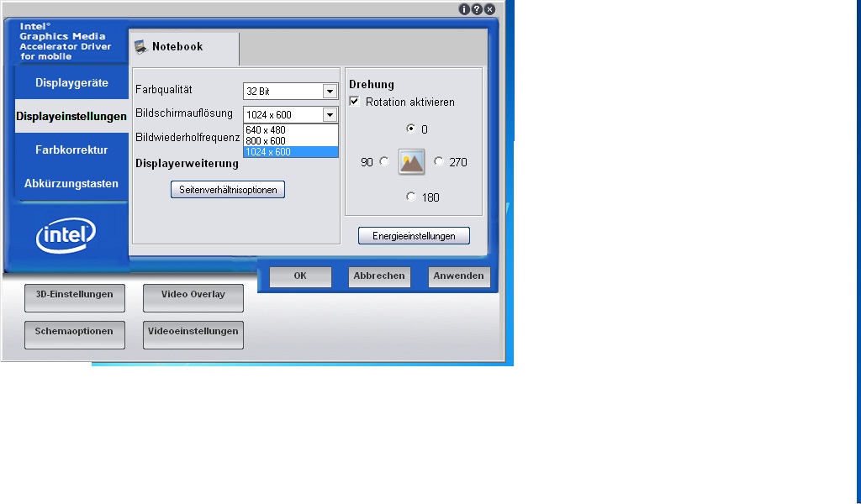Open Videoeinstellungen
The width and height of the screenshot is (861, 504).
[193, 334]
